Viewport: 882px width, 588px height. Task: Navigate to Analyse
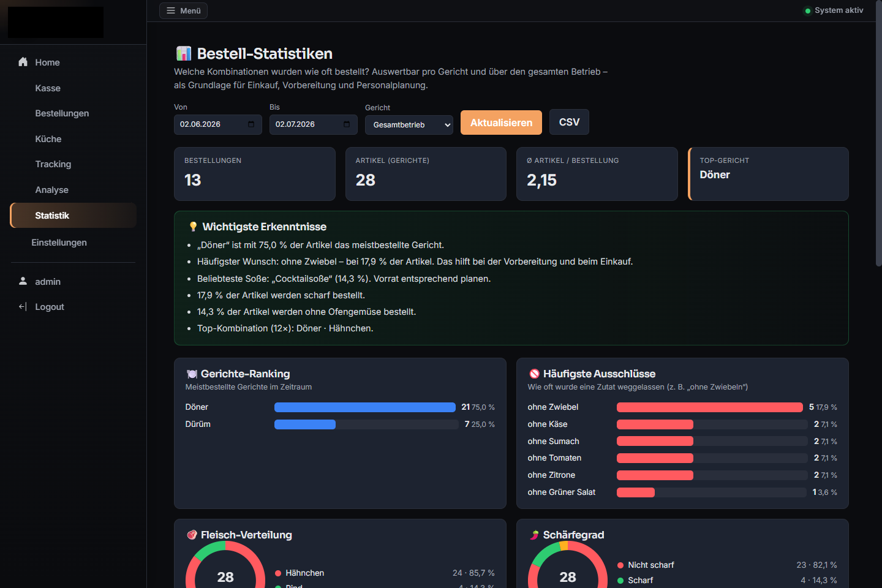[73, 190]
